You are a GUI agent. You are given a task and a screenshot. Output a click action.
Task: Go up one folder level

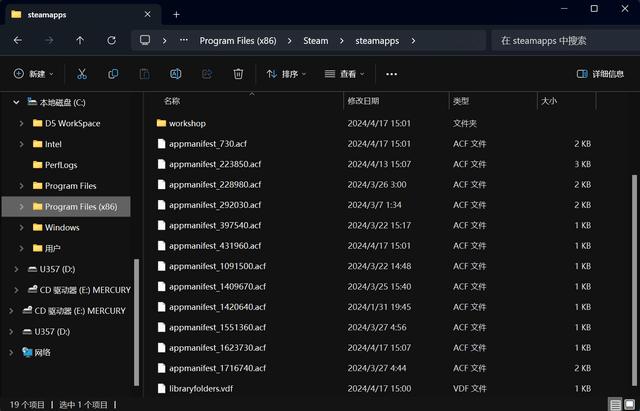(80, 40)
